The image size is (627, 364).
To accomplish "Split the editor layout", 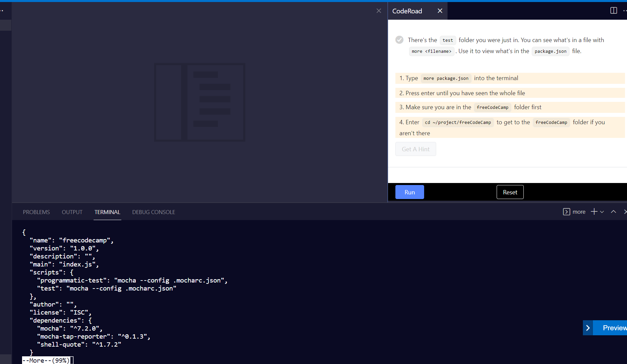I will (614, 10).
